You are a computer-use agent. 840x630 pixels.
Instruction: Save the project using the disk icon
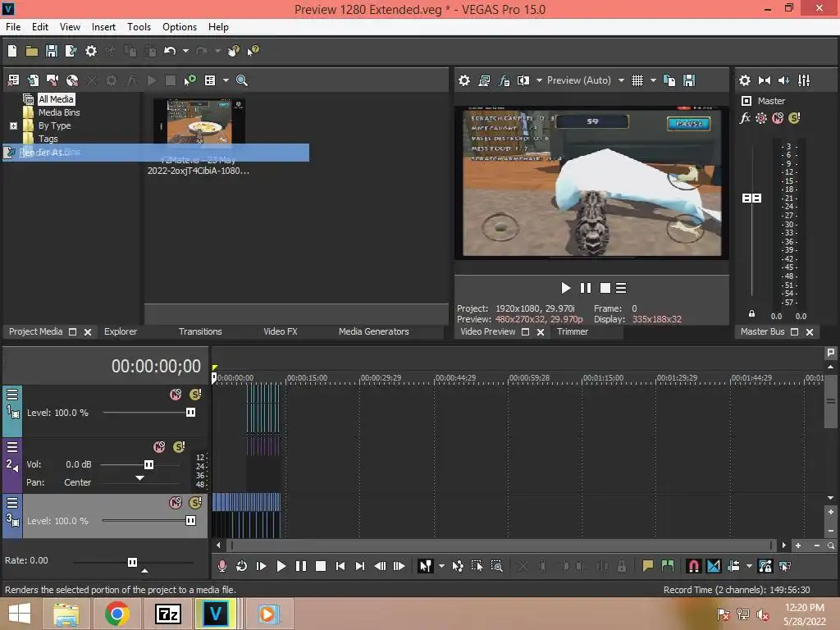52,51
